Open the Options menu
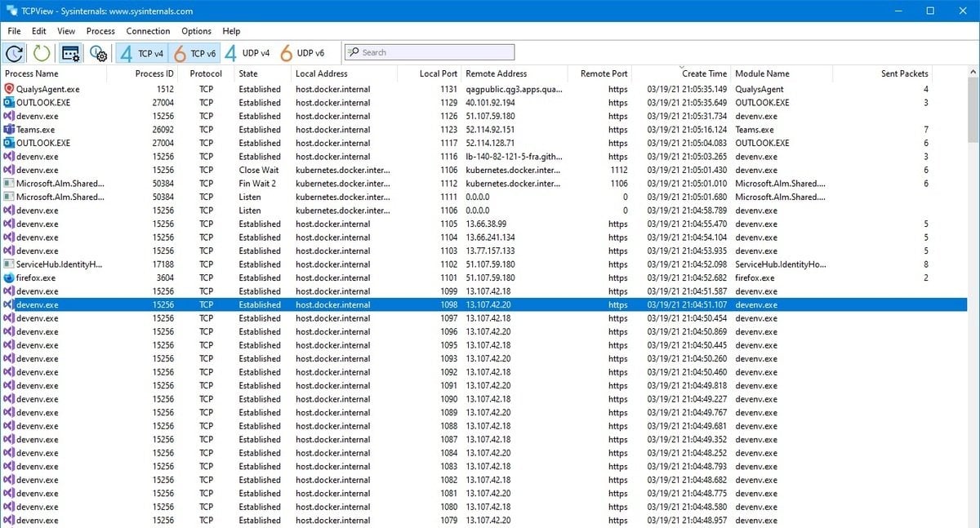The height and width of the screenshot is (528, 980). 196,31
